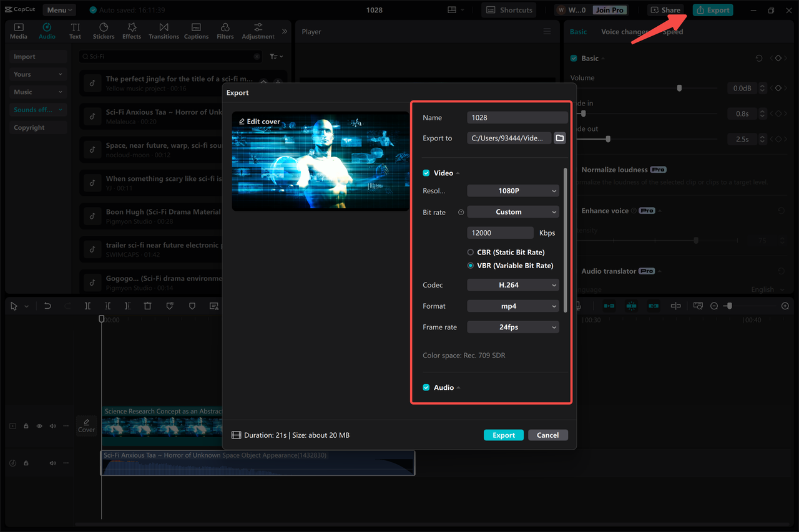Cancel the export dialog

(x=547, y=435)
